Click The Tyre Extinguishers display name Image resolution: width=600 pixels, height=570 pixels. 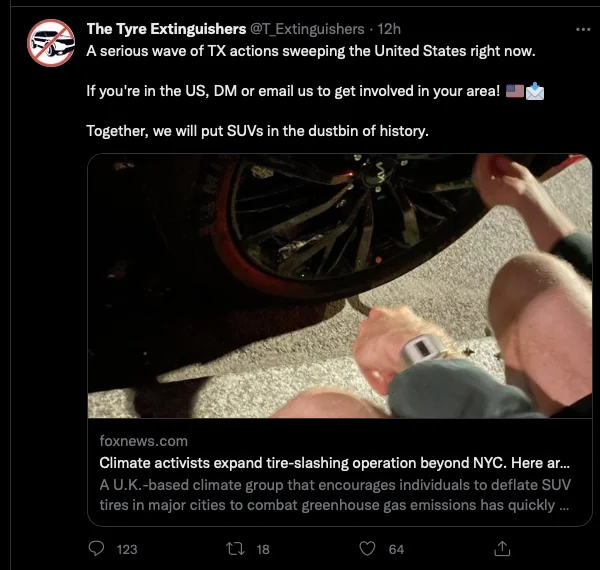166,29
